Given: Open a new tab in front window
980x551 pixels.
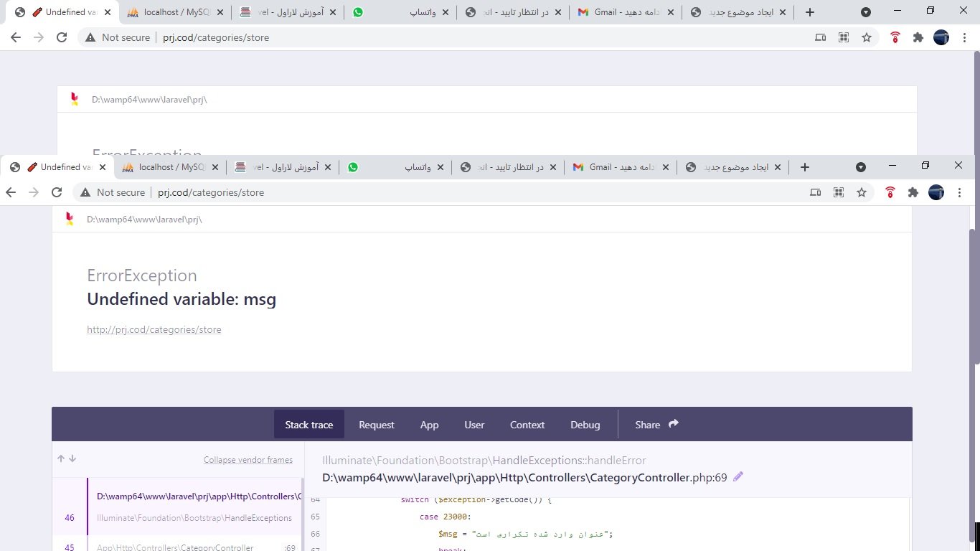Looking at the screenshot, I should (805, 167).
